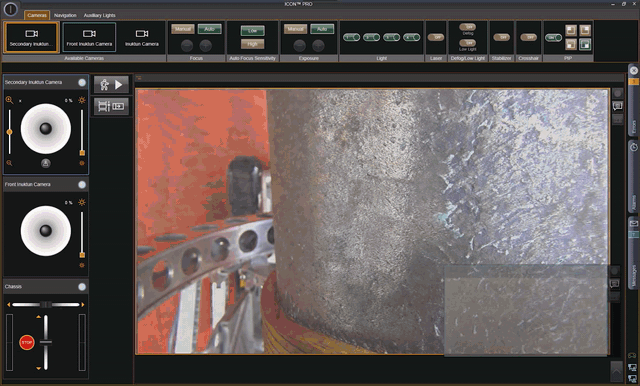Start the inspection play button
640x386 pixels.
pyautogui.click(x=111, y=84)
